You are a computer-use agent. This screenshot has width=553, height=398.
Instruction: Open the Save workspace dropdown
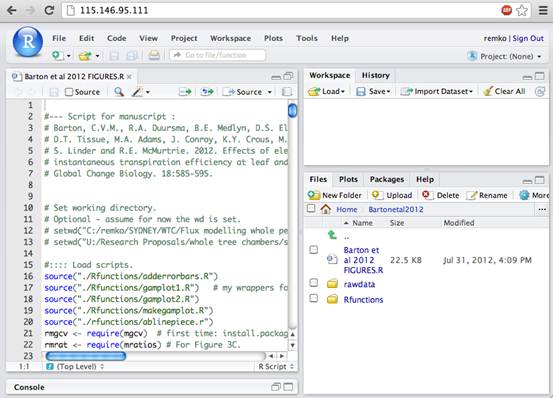373,91
